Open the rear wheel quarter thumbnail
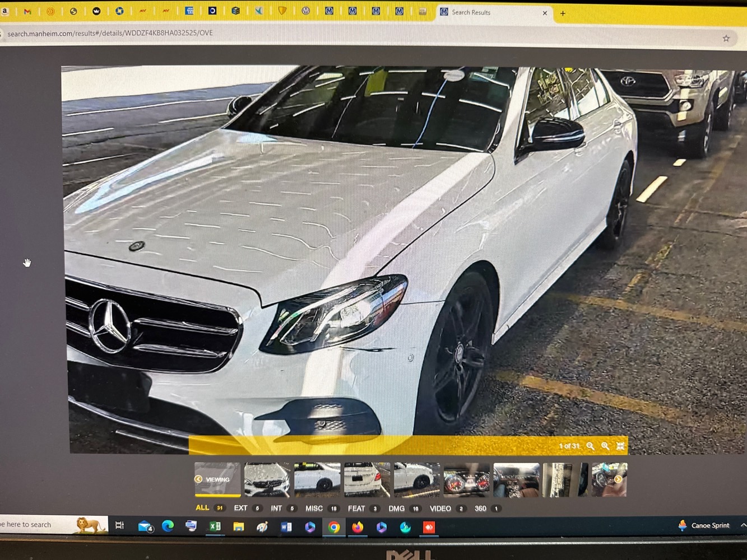The width and height of the screenshot is (747, 560). 417,479
